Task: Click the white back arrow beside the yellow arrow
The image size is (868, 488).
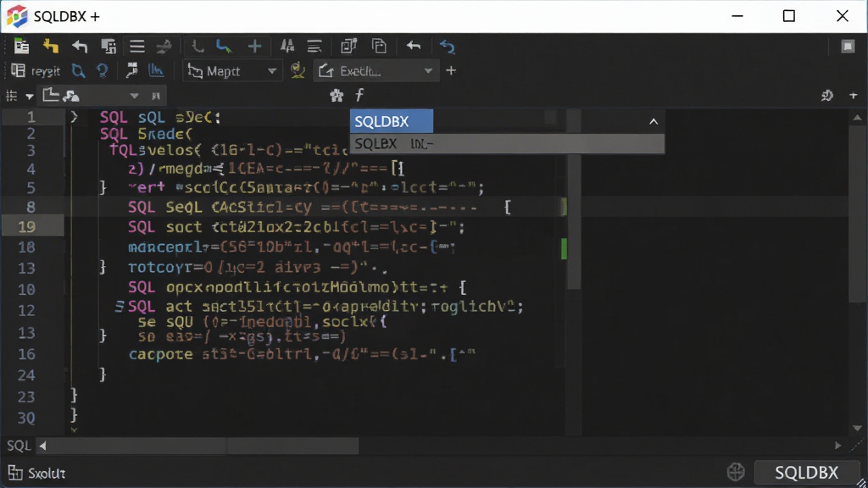Action: [81, 47]
